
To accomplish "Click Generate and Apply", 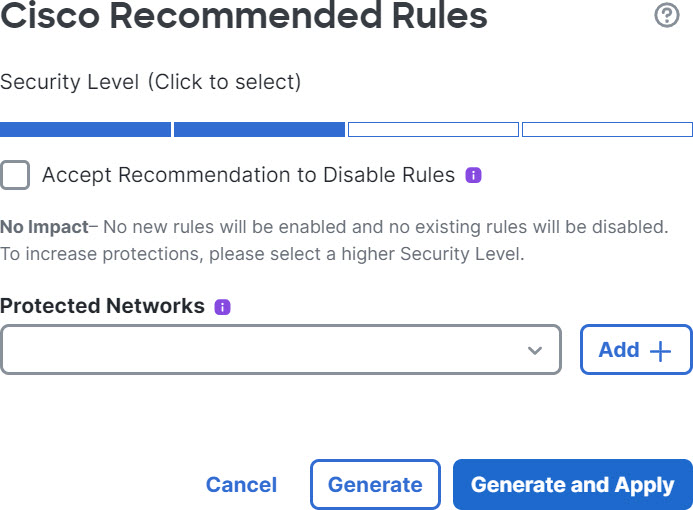I will [572, 485].
